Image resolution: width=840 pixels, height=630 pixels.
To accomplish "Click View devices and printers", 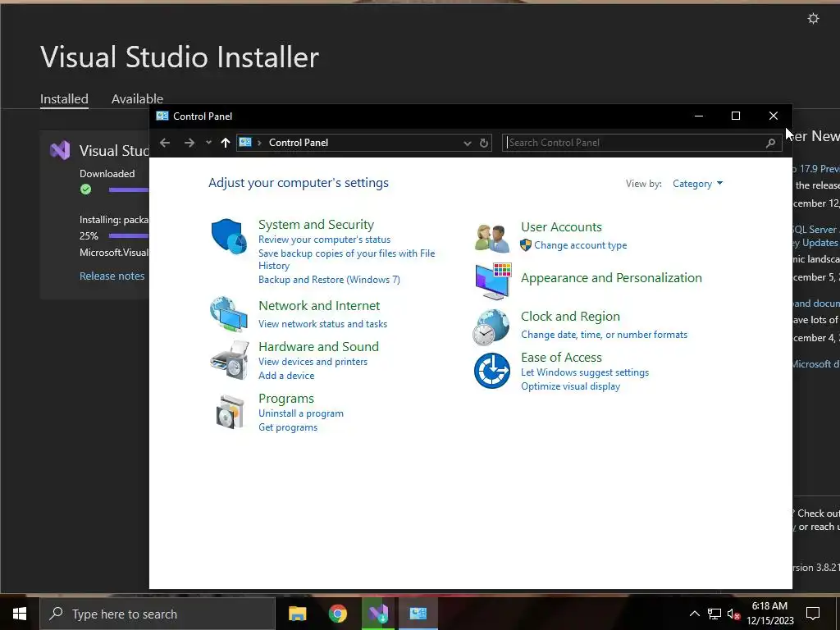I will point(313,362).
